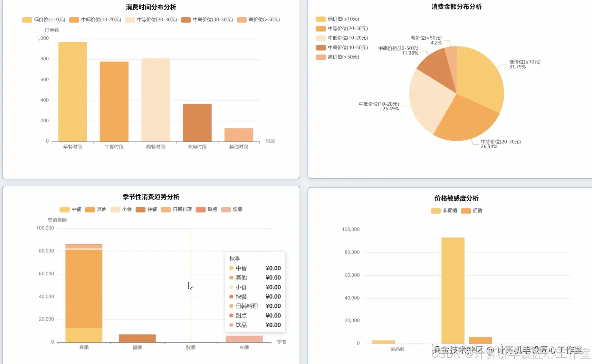Click the 夜宵时段 bar
Screen dimensions: 592x364
point(197,123)
